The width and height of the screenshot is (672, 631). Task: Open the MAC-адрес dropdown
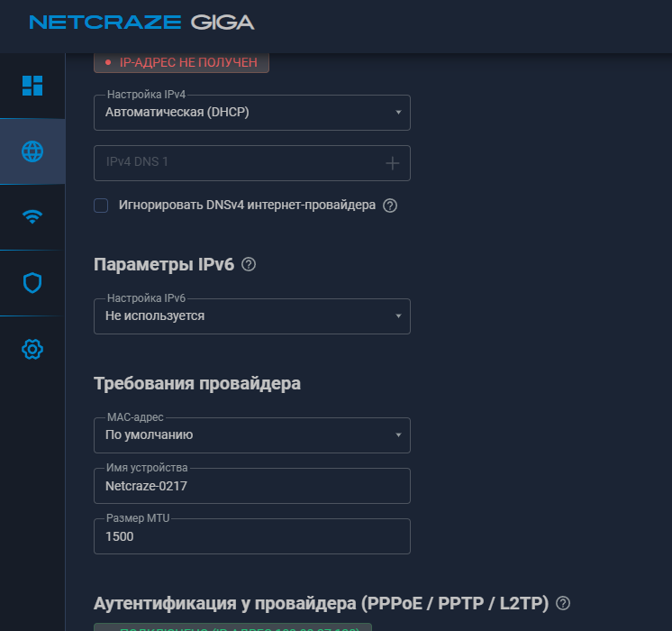[x=251, y=435]
